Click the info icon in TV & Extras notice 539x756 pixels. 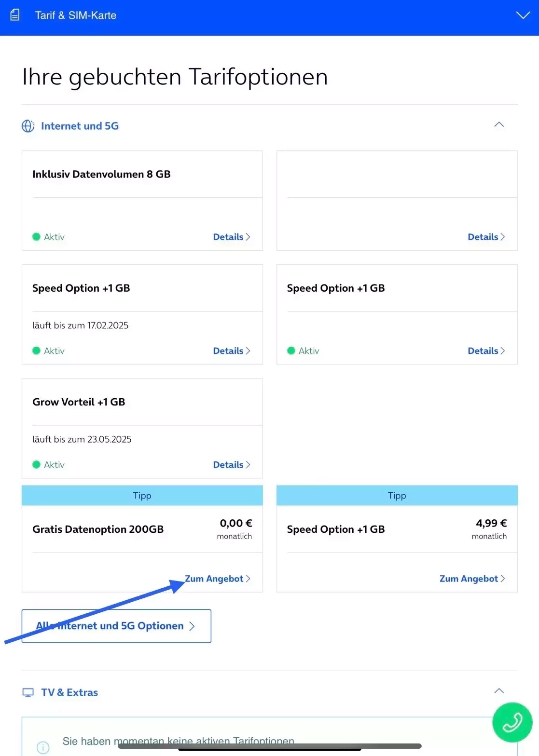(x=43, y=747)
